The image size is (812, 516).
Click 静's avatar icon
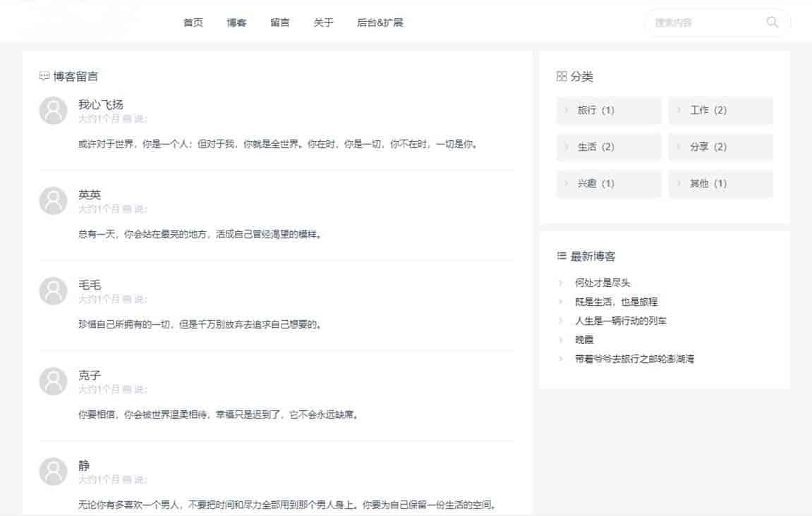[53, 472]
